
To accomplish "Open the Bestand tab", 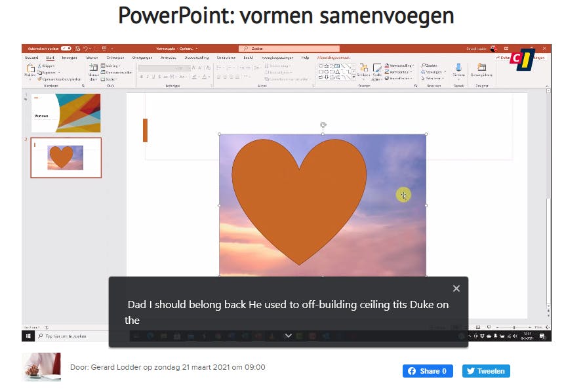I will 31,58.
